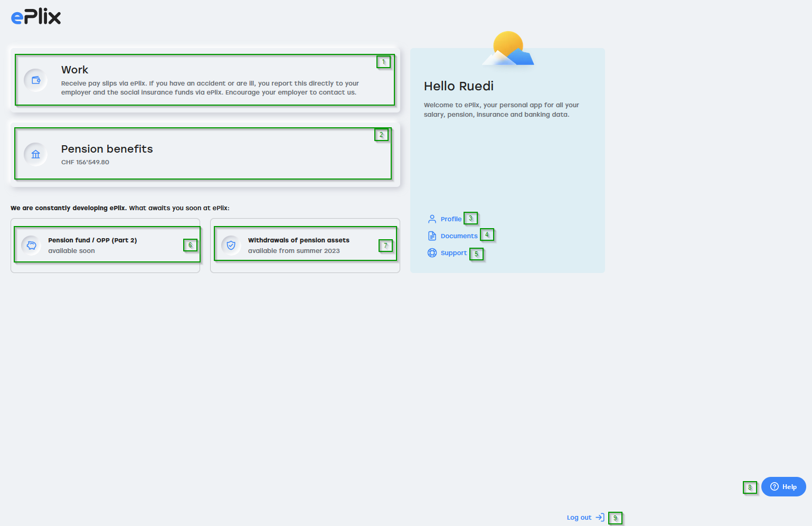Click the bank icon in Pension benefits

[x=36, y=154]
